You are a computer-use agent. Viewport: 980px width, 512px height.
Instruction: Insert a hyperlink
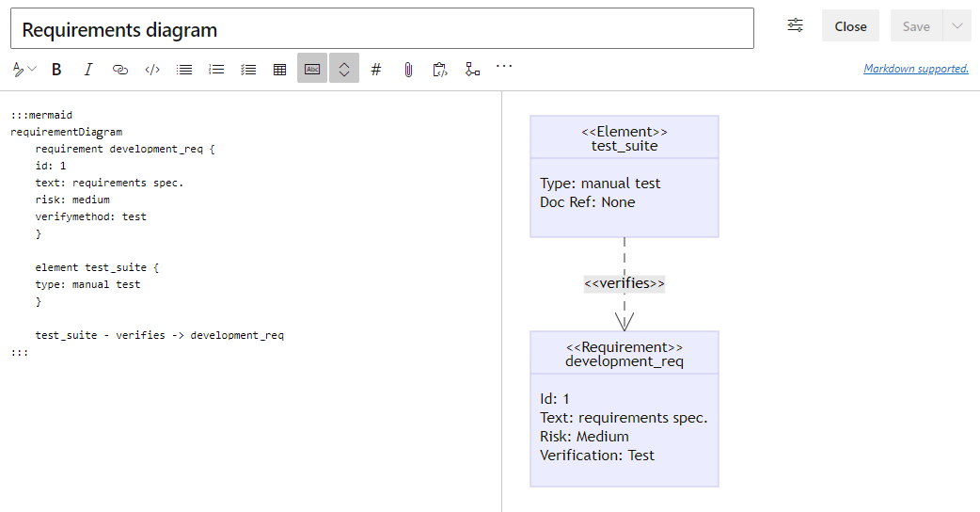pyautogui.click(x=120, y=69)
